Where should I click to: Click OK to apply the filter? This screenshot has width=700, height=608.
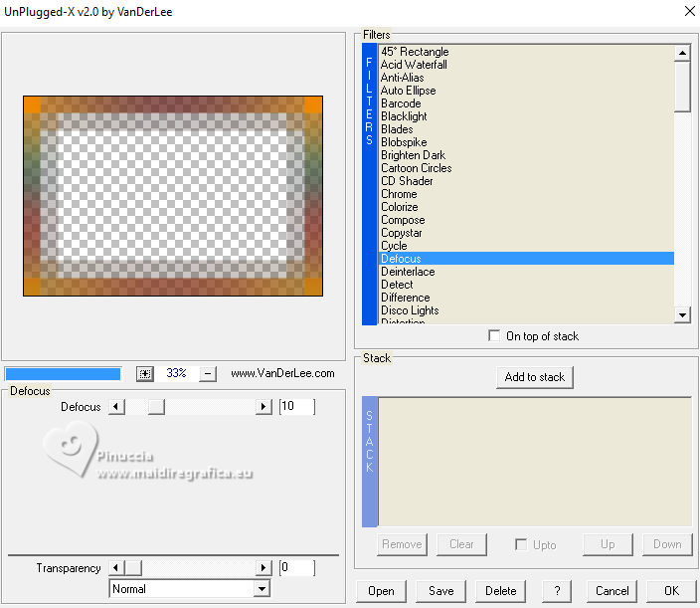point(671,591)
